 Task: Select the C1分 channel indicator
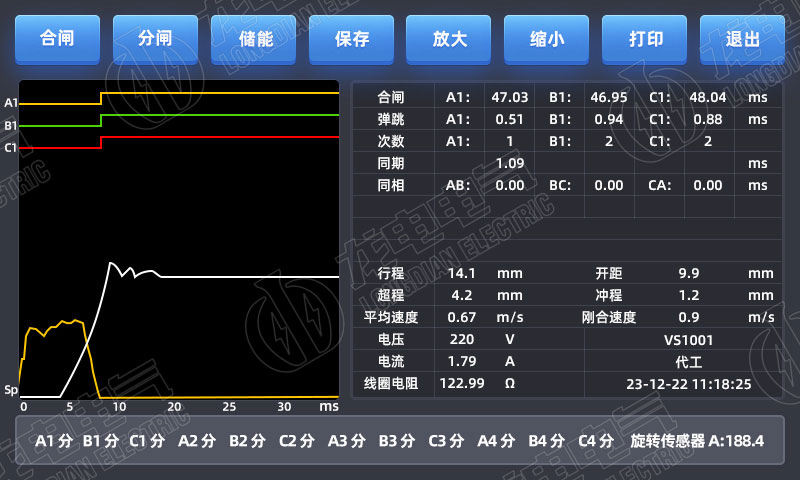tap(148, 440)
